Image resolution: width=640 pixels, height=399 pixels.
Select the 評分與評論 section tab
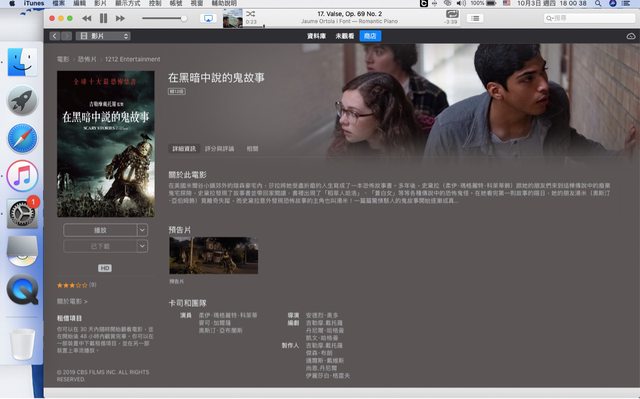pos(220,149)
